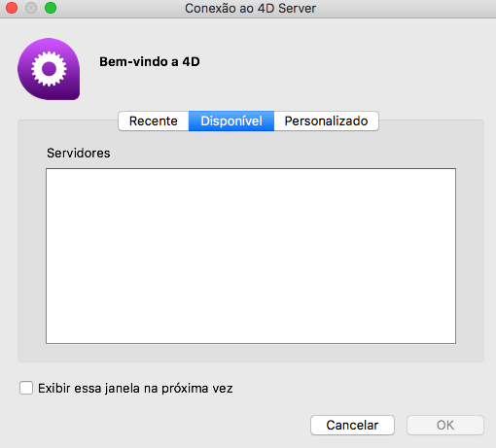Enable the Exibir essa janela checkbox

[x=26, y=388]
